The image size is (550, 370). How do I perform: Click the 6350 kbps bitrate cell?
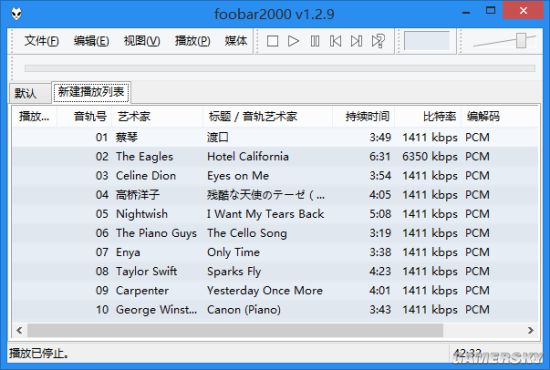tap(430, 156)
